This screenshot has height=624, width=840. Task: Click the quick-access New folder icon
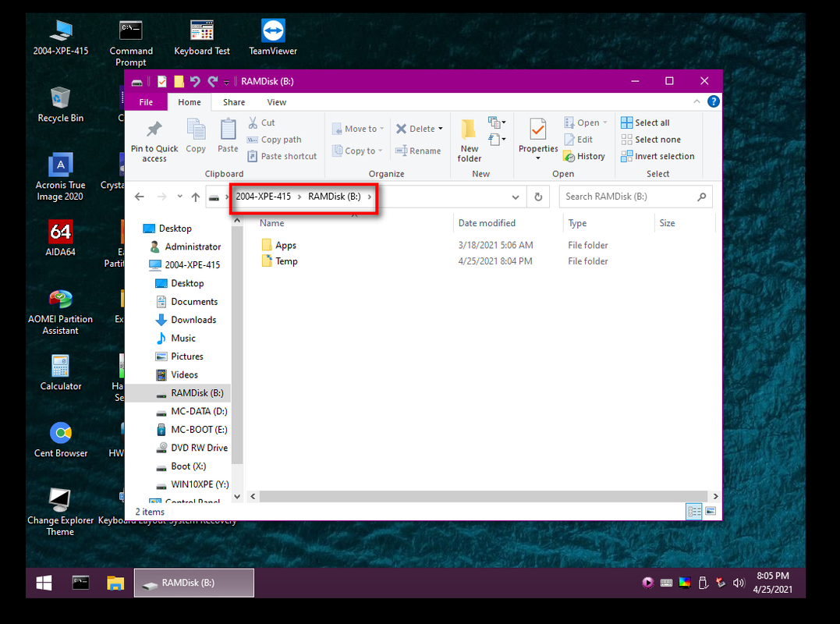coord(179,81)
